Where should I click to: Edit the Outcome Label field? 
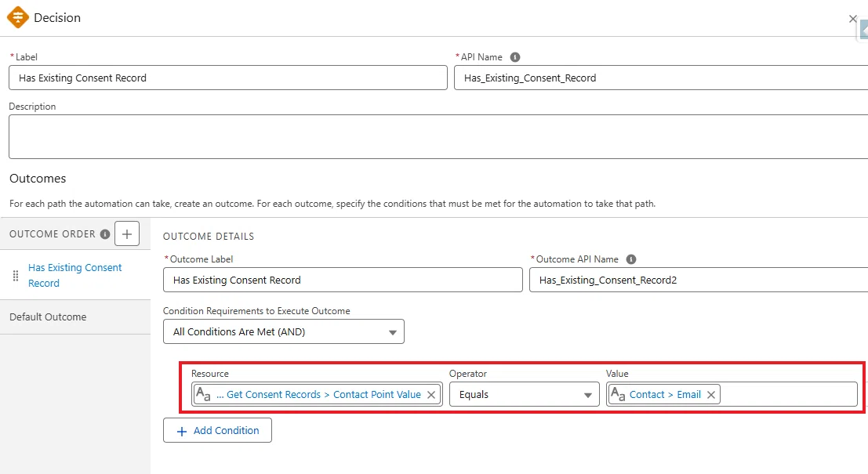click(343, 280)
